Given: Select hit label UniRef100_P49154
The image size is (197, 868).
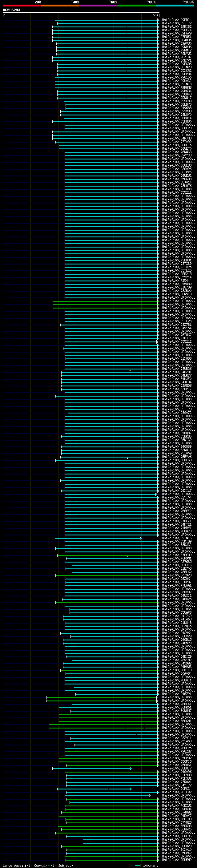Looking at the screenshot, I should (x=176, y=328).
